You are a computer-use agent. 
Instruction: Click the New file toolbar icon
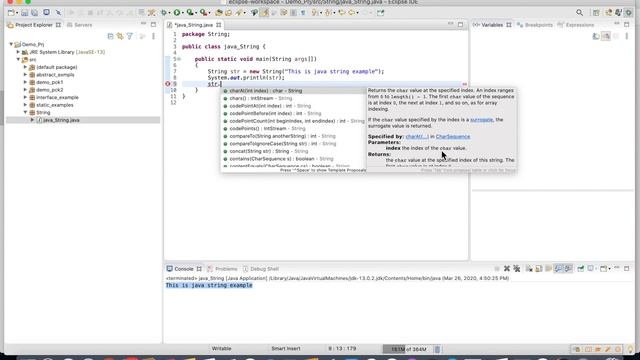(11, 13)
